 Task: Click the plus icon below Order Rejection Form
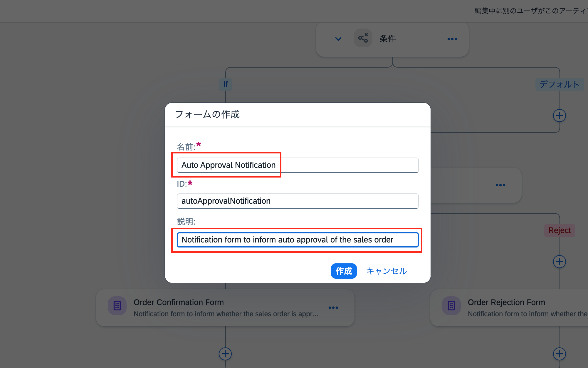(560, 354)
